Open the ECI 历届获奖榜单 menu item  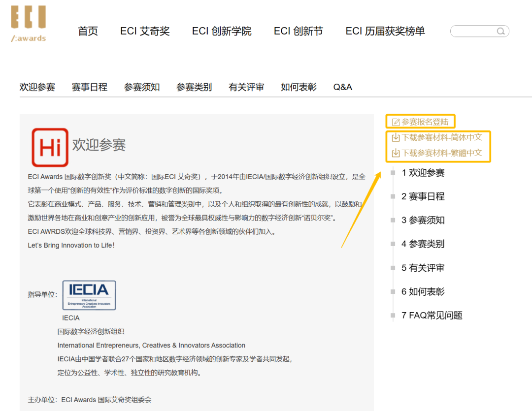pos(385,31)
